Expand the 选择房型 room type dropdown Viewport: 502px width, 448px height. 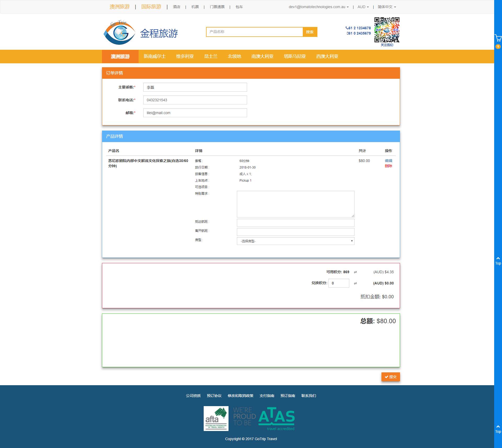pyautogui.click(x=295, y=241)
